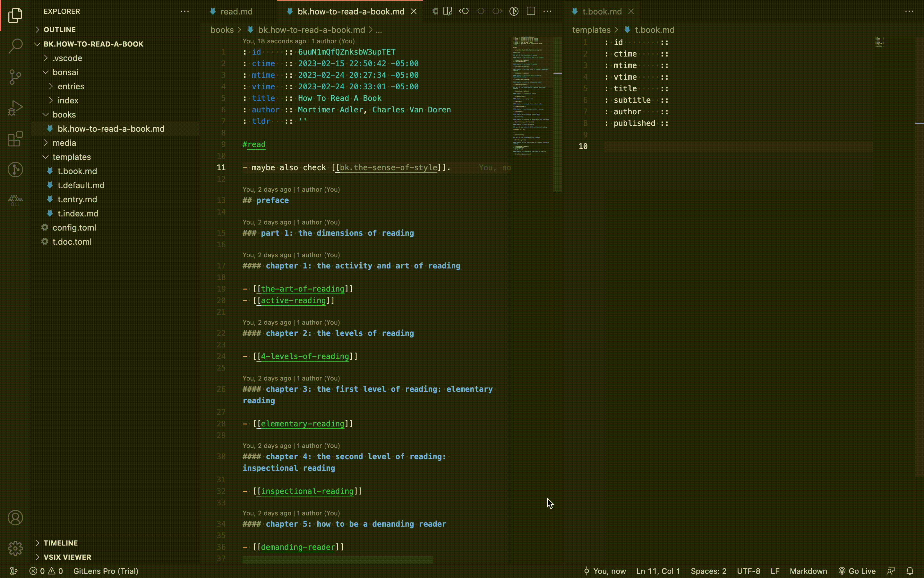Close the bk.how-to-read-a-book.md tab
Image resolution: width=924 pixels, height=578 pixels.
[414, 12]
